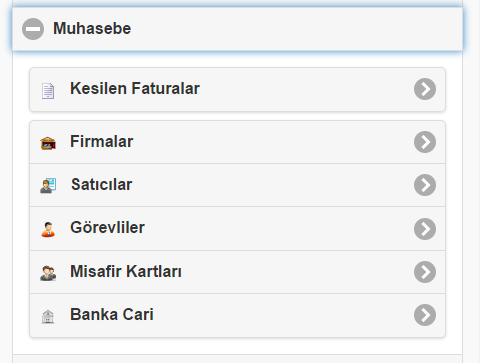Image resolution: width=480 pixels, height=363 pixels.
Task: Click the Görevliler staff person icon
Action: [x=48, y=229]
